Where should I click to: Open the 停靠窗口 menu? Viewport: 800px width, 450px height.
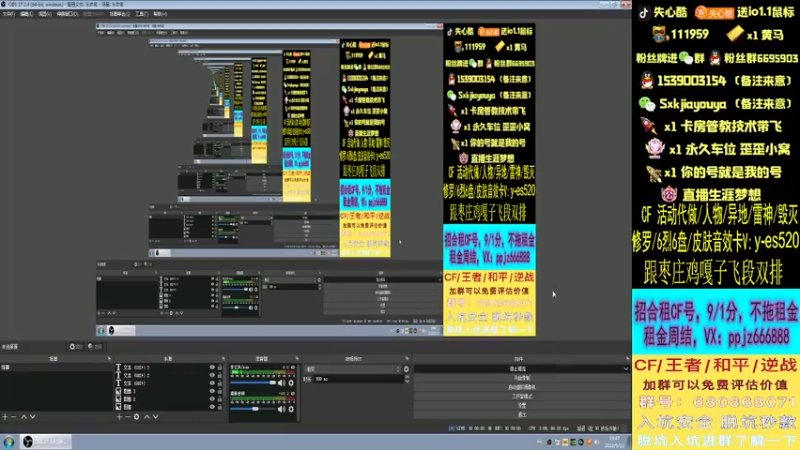point(67,14)
